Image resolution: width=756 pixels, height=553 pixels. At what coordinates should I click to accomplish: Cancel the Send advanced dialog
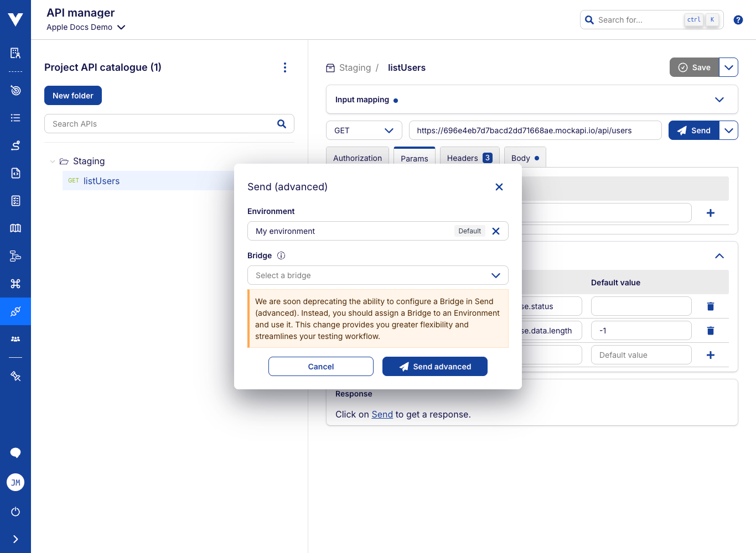[320, 366]
